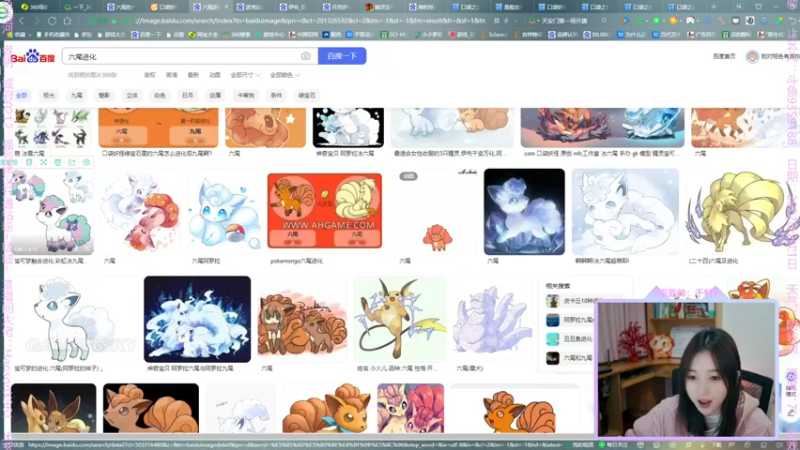Viewport: 800px width, 450px height.
Task: Toggle the 最新 filter
Action: coord(193,75)
